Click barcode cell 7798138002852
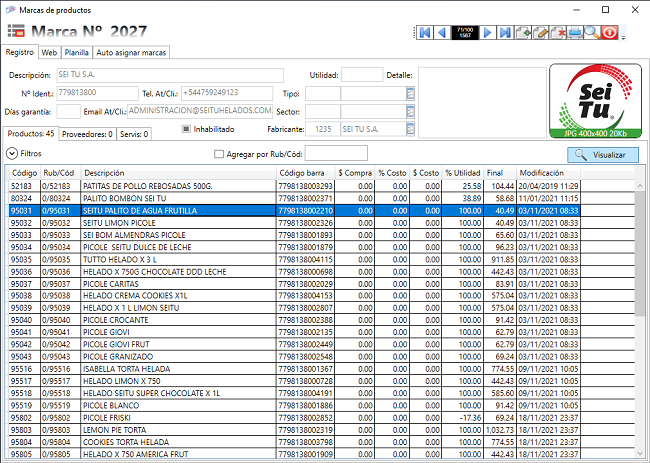Image resolution: width=650 pixels, height=463 pixels. (x=306, y=418)
